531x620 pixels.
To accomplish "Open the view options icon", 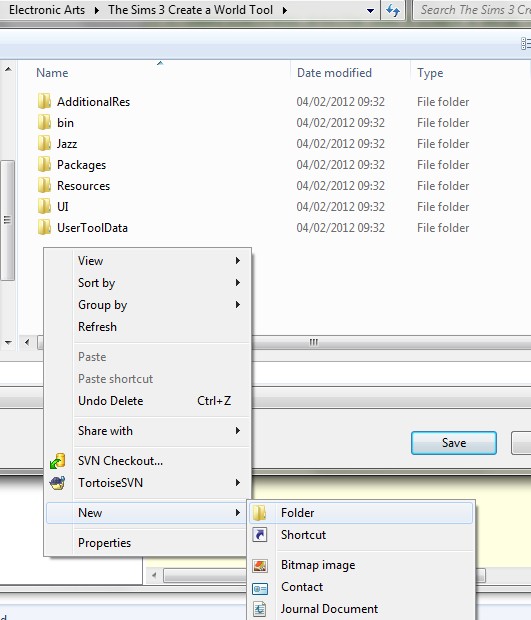I will [x=526, y=43].
